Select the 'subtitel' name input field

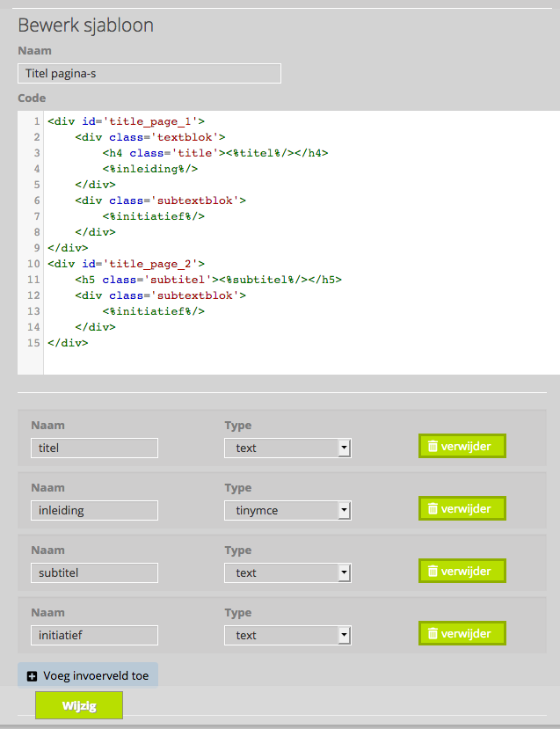point(94,572)
